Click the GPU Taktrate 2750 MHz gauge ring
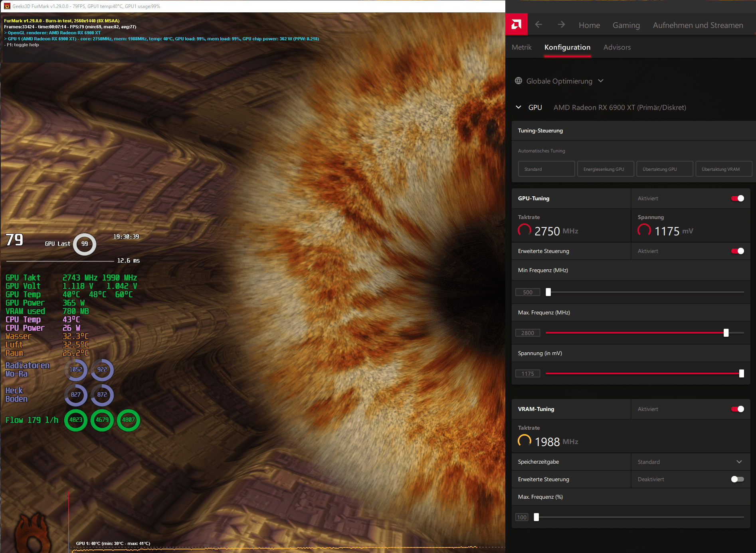Screen dimensions: 756x553 pyautogui.click(x=524, y=230)
